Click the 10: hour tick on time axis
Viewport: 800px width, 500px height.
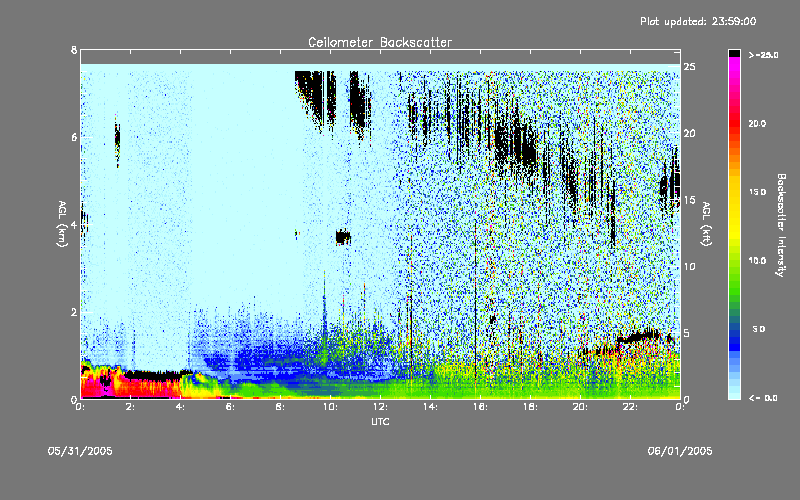tap(330, 407)
